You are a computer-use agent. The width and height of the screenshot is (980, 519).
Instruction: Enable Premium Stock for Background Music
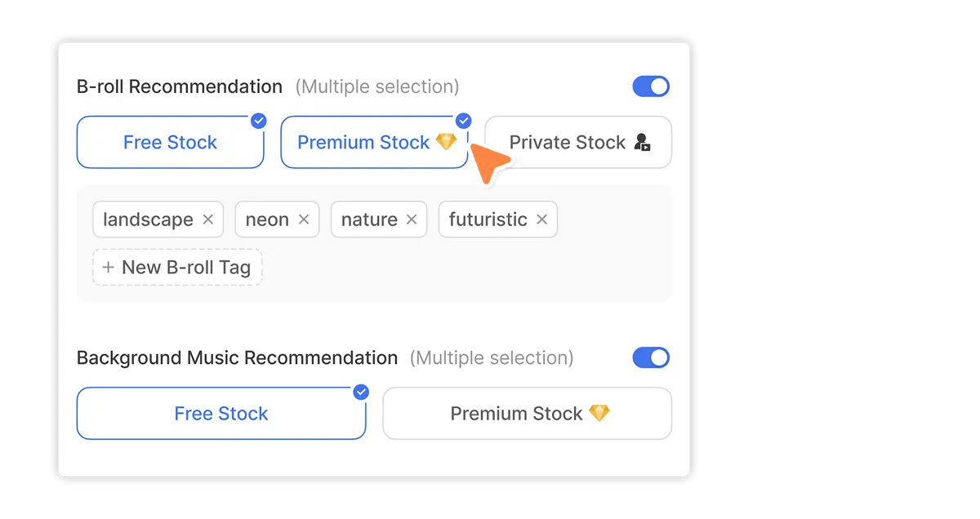528,414
